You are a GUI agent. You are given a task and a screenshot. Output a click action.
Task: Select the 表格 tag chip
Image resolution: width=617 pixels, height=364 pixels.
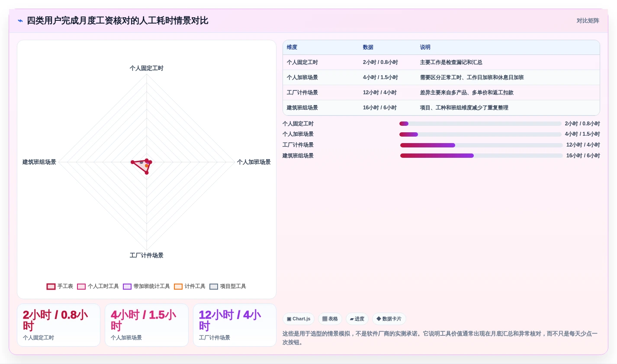click(x=330, y=319)
